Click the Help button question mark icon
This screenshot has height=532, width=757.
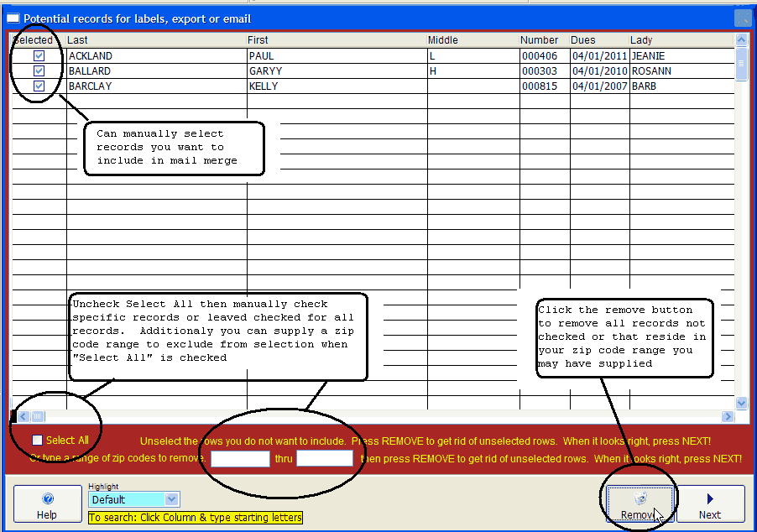point(48,498)
